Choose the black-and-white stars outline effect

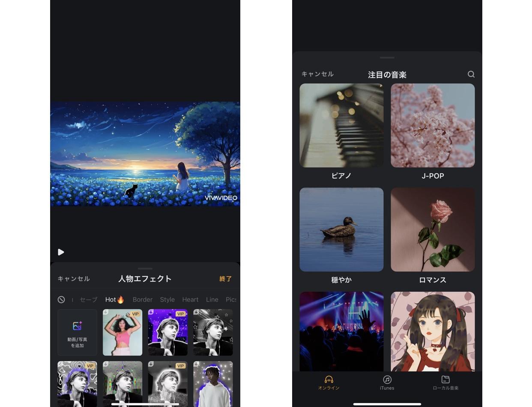[213, 332]
